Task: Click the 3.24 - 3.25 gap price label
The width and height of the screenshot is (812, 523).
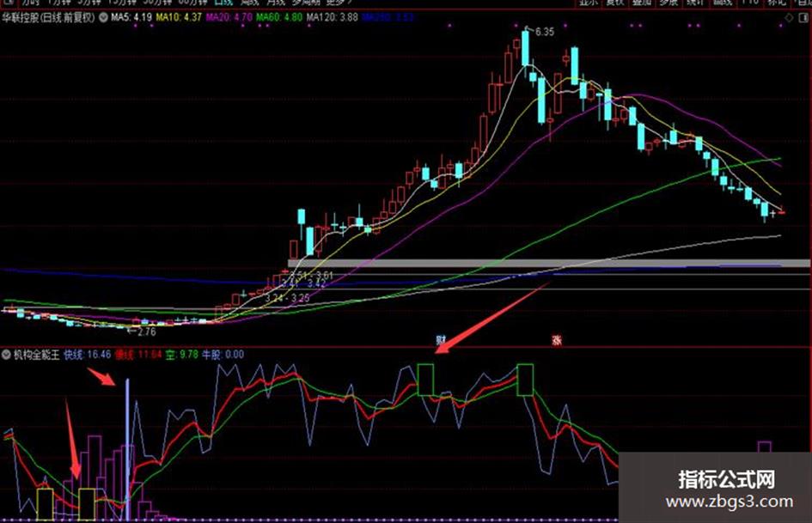Action: [x=287, y=298]
